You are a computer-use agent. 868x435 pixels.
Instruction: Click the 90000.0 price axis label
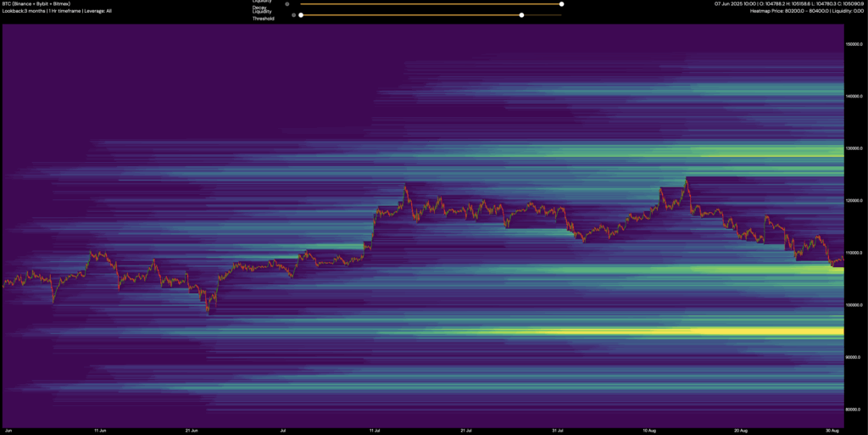tap(853, 358)
